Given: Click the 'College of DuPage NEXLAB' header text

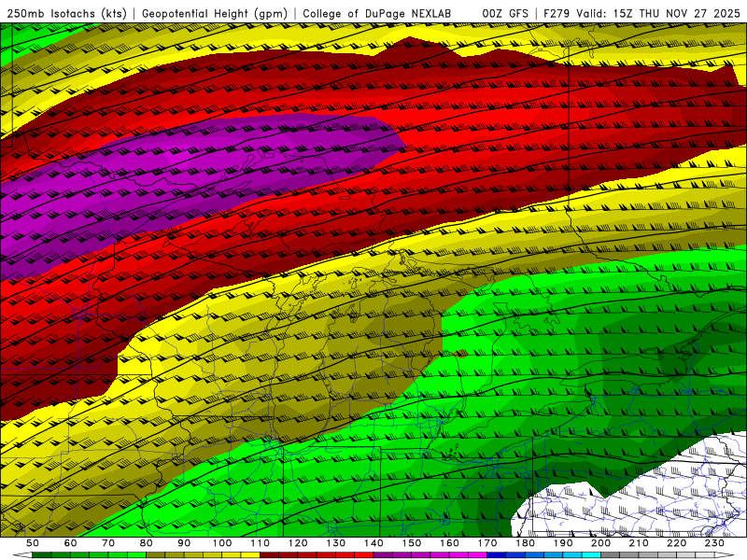Looking at the screenshot, I should pyautogui.click(x=377, y=14).
